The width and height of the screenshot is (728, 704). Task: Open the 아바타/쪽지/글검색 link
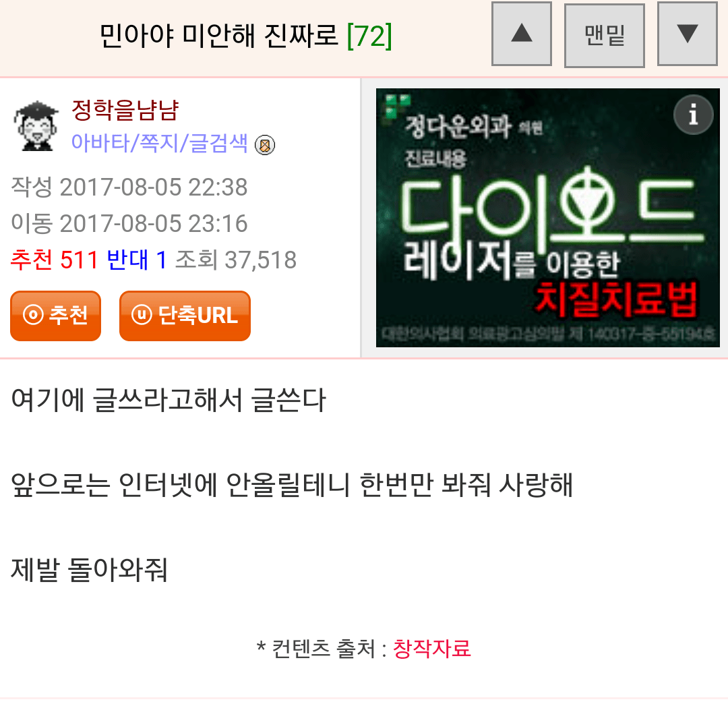tap(159, 143)
